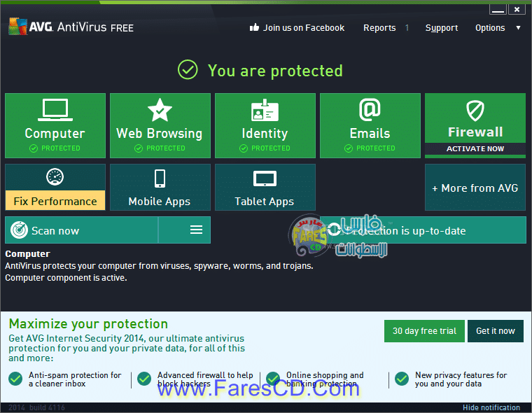Open the Fix Performance gauge icon

pos(55,177)
